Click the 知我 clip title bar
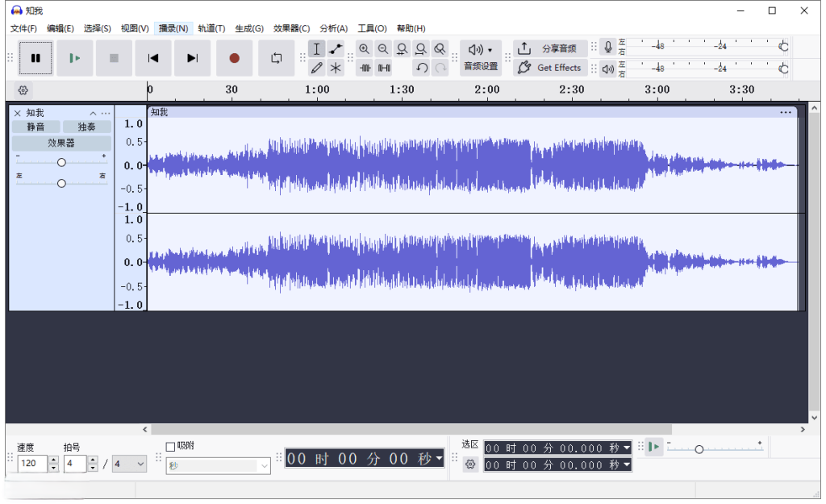This screenshot has width=826, height=504. pos(473,112)
